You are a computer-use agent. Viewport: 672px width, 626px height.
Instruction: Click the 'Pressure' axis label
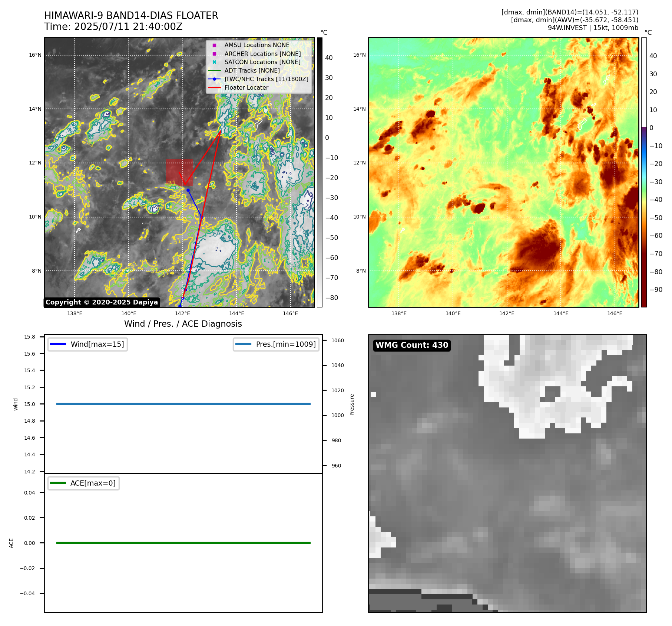tap(352, 404)
